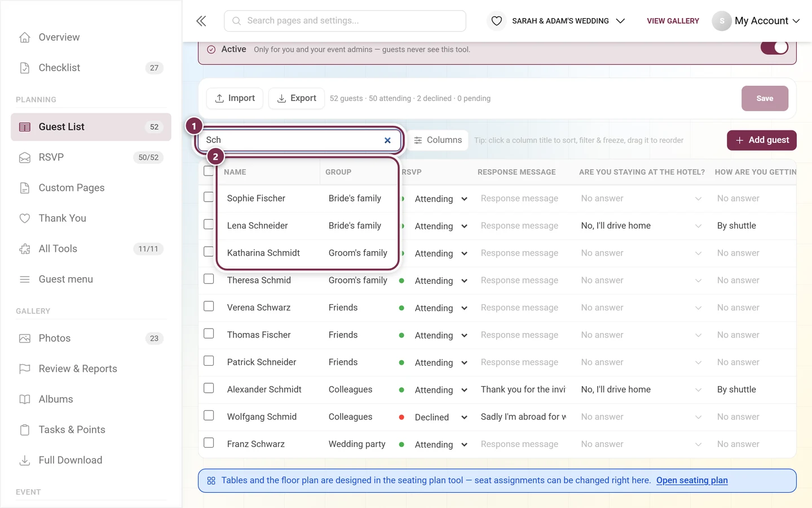This screenshot has width=812, height=508.
Task: Open the Photos gallery section
Action: [91, 339]
